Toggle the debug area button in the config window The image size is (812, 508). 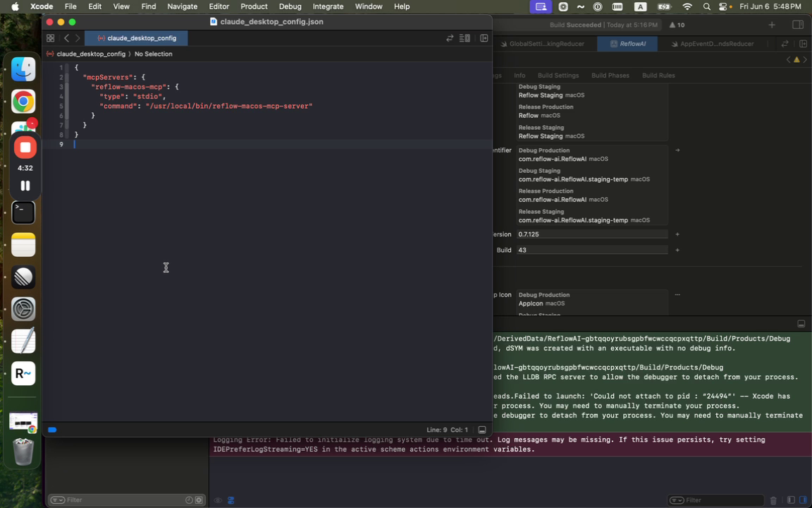pyautogui.click(x=482, y=430)
